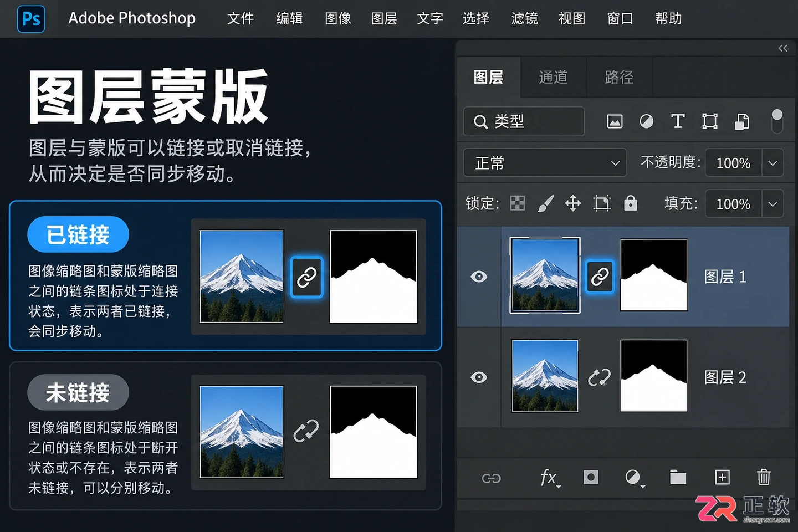
Task: Click the Photoshop Ps logo icon
Action: pyautogui.click(x=31, y=19)
